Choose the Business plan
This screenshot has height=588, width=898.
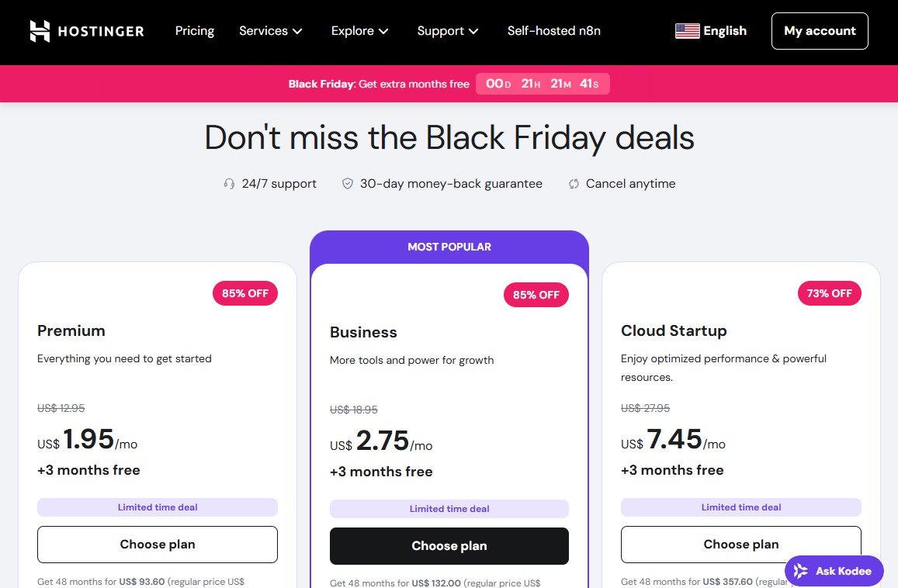(x=449, y=546)
